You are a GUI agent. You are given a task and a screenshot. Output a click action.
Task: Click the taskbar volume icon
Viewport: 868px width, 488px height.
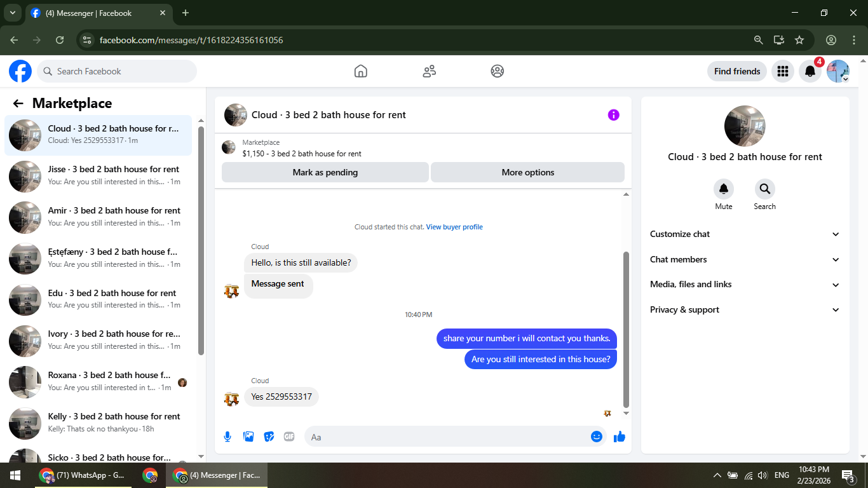point(763,475)
